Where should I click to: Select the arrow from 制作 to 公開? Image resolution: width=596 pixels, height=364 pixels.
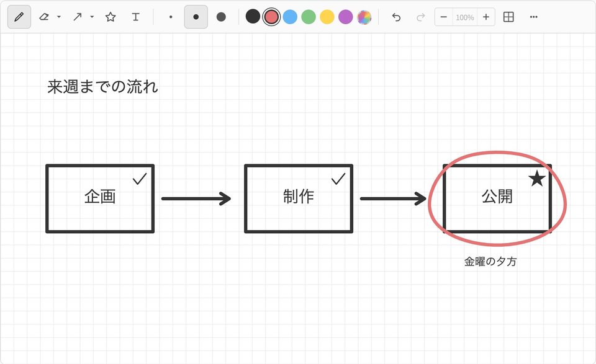[393, 198]
